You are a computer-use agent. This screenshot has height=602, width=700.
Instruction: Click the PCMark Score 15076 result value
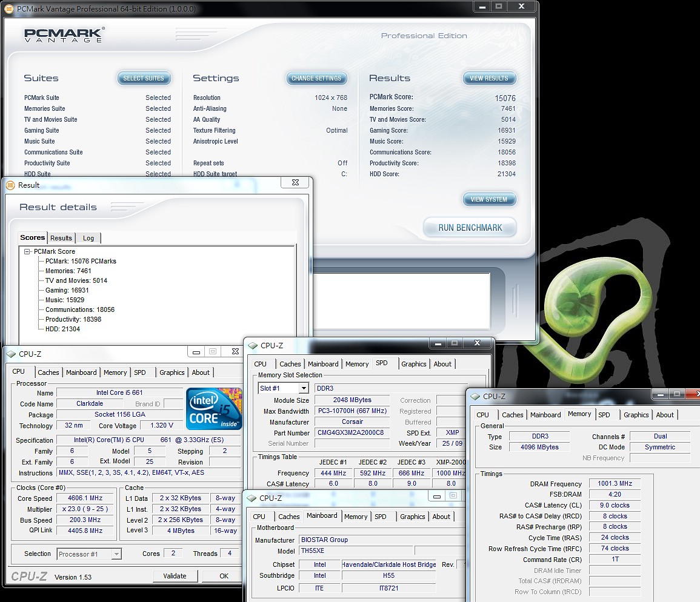coord(505,98)
